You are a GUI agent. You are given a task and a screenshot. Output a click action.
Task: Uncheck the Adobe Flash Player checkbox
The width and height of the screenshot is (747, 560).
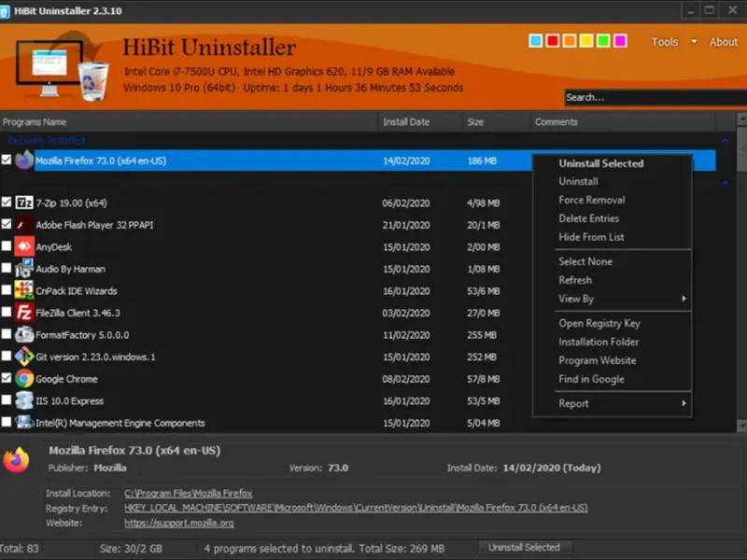[x=7, y=224]
